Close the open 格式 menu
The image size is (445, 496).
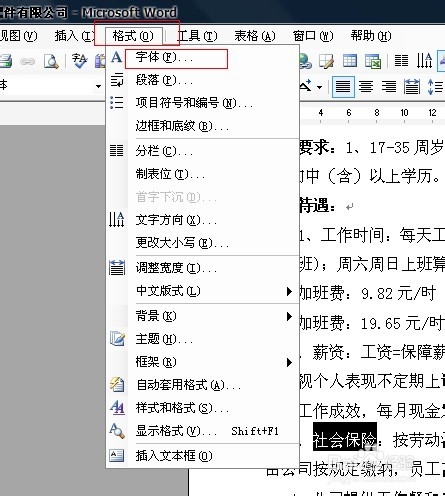(x=133, y=36)
